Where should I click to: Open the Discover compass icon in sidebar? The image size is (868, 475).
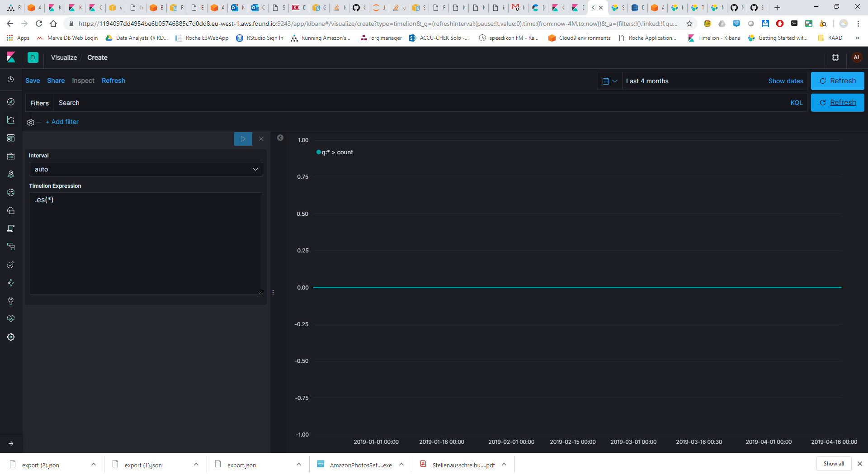10,102
